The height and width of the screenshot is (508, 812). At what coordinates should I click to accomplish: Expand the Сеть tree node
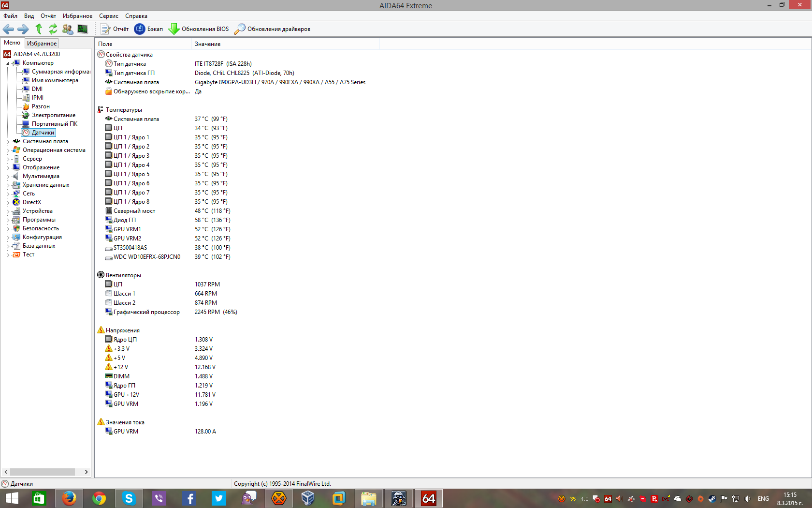coord(8,194)
